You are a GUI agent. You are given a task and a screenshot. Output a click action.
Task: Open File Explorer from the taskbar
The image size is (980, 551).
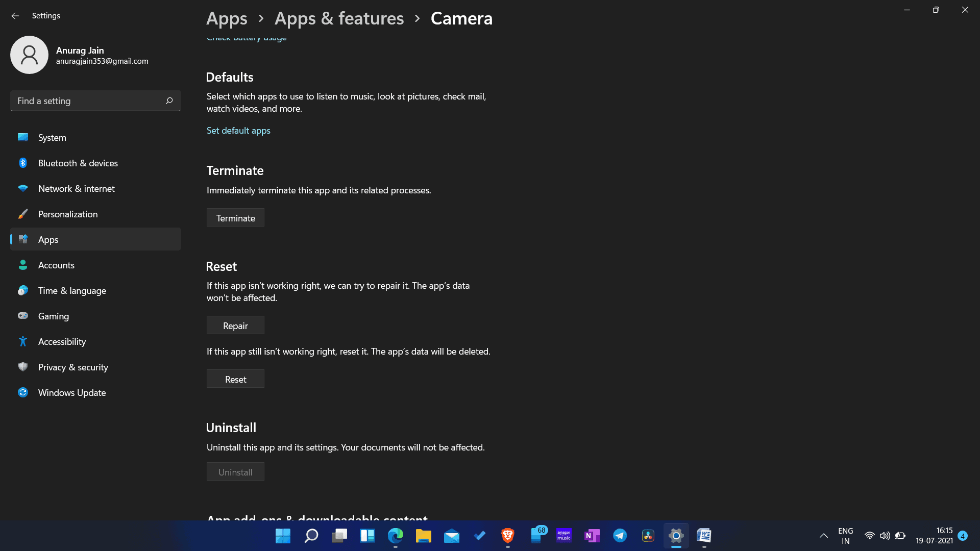coord(423,536)
